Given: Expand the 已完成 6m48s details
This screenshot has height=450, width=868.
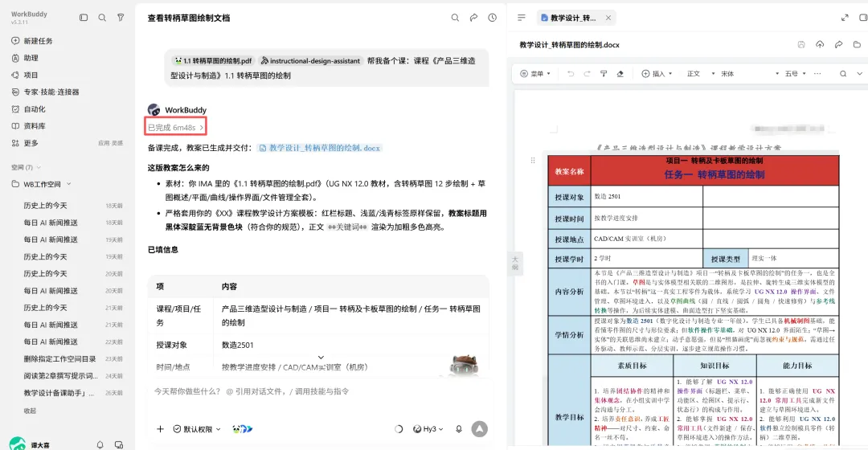Looking at the screenshot, I should [x=175, y=127].
